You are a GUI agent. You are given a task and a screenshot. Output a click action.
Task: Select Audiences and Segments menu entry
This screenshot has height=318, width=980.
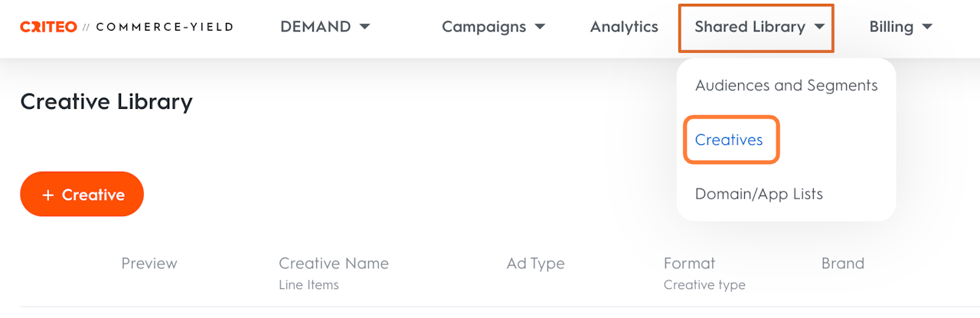[786, 86]
